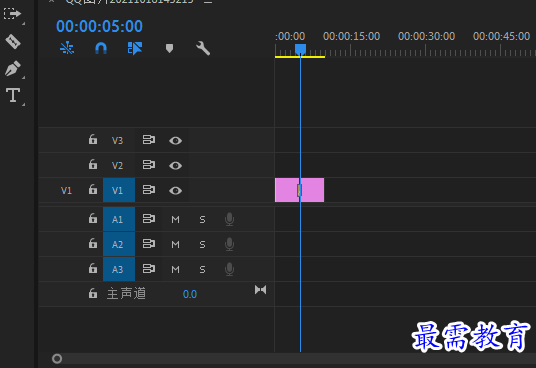Click the V1 source patching indicator
Image resolution: width=536 pixels, height=368 pixels.
[66, 190]
